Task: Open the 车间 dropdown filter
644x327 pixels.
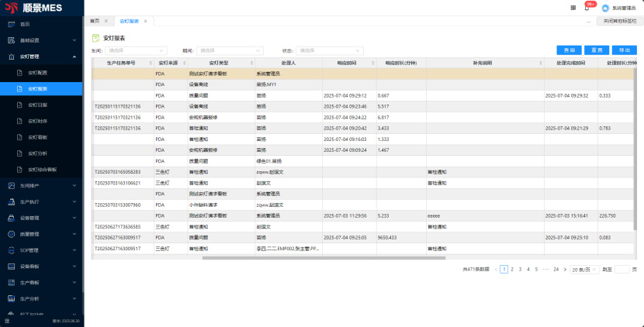Action: [134, 50]
